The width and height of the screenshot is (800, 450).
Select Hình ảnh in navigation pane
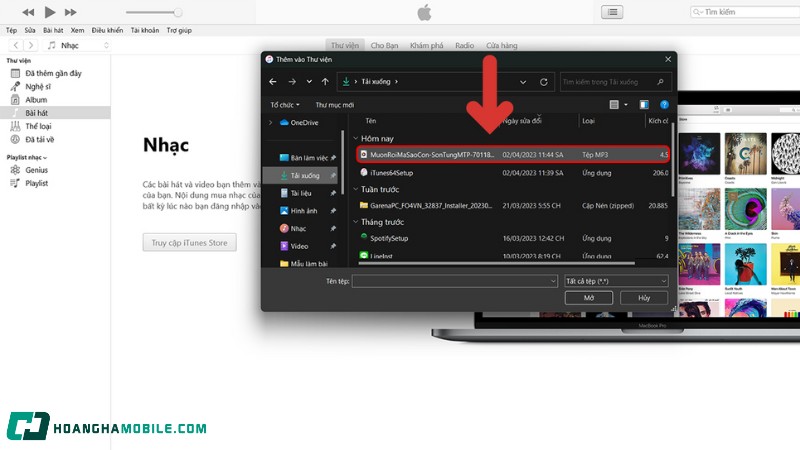tap(304, 211)
